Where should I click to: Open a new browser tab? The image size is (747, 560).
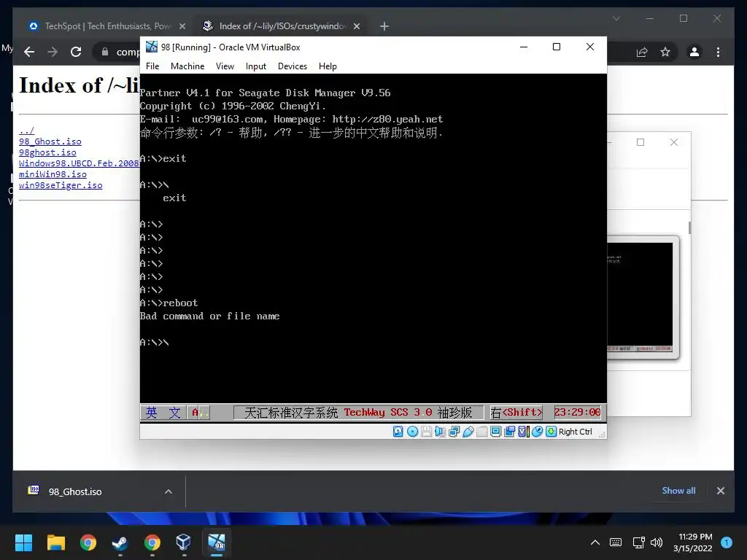coord(384,26)
